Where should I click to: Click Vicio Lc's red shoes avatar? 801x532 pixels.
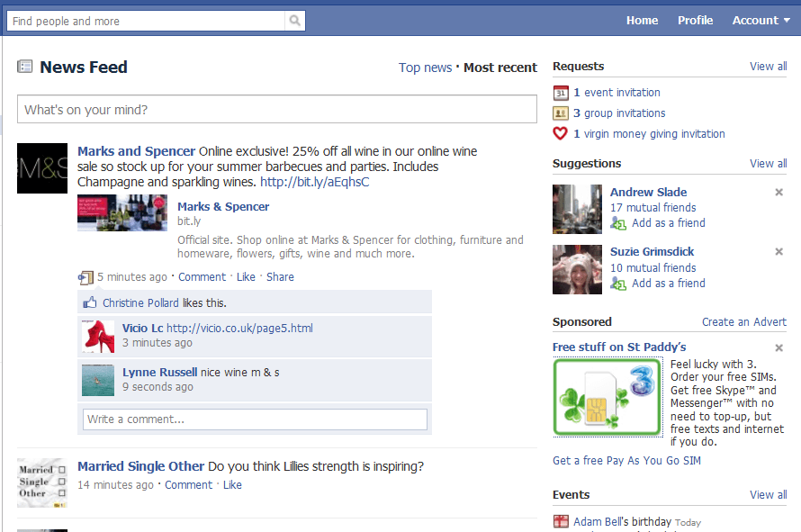(98, 337)
